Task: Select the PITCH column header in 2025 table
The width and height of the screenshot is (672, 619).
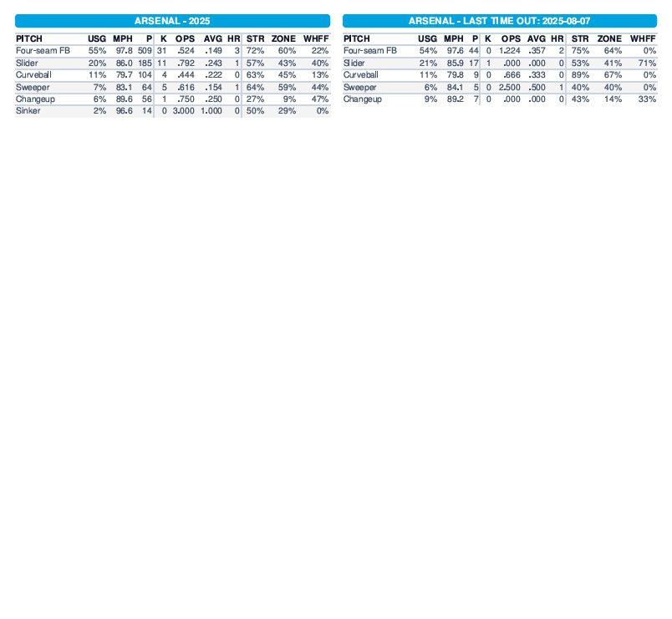Action: (x=29, y=38)
